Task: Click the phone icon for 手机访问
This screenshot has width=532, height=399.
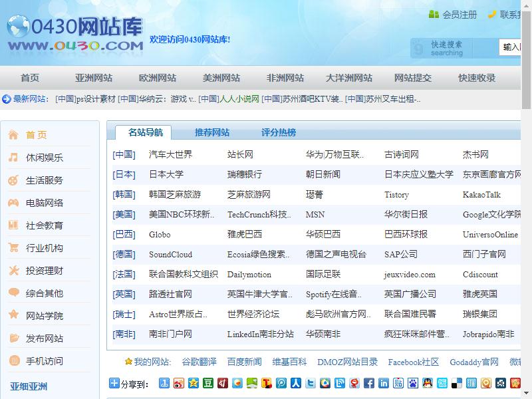Action: (x=14, y=360)
